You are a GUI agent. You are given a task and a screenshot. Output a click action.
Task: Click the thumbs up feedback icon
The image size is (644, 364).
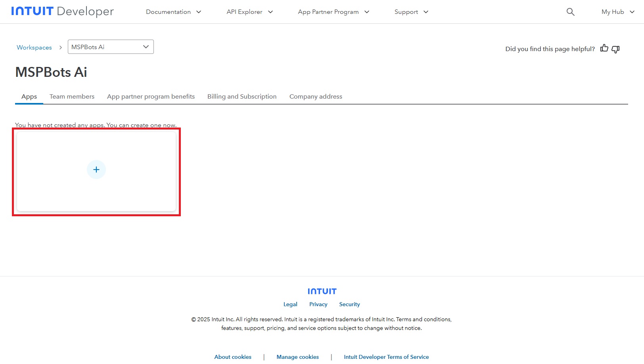click(604, 48)
